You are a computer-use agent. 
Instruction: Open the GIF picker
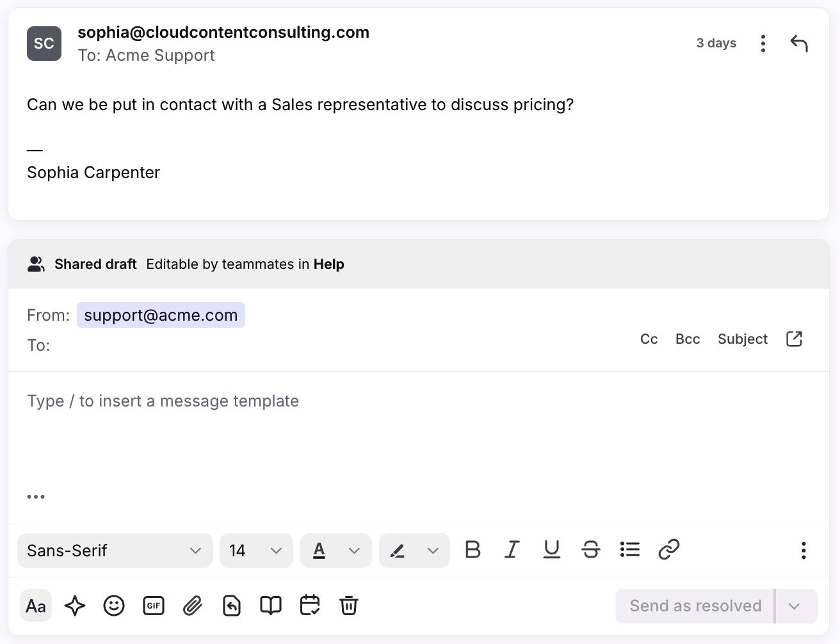(x=154, y=606)
